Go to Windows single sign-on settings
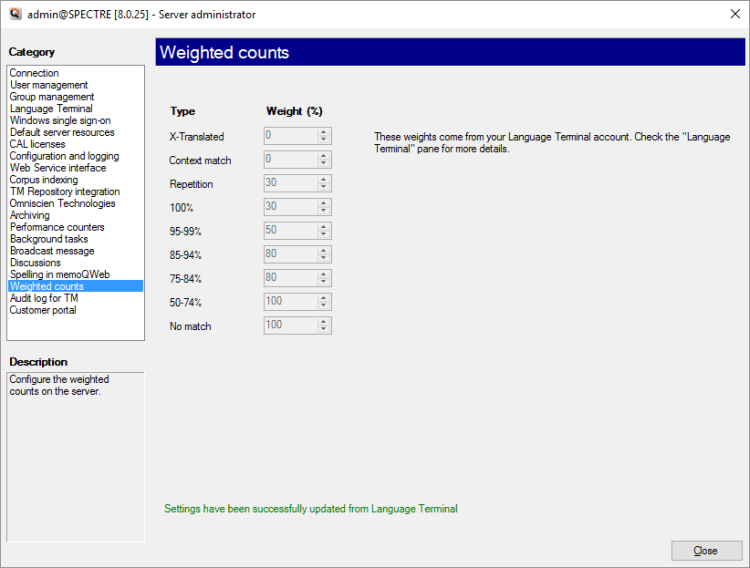Viewport: 750px width, 568px height. (x=60, y=121)
